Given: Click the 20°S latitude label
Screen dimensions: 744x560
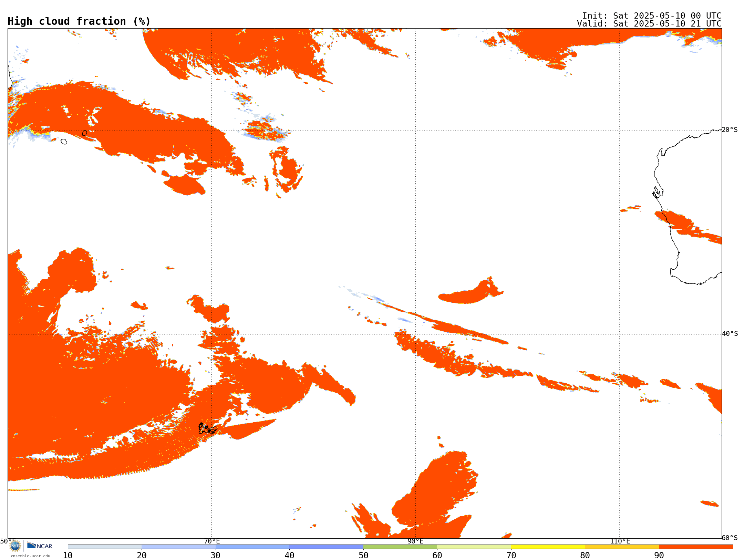Looking at the screenshot, I should click(x=730, y=130).
